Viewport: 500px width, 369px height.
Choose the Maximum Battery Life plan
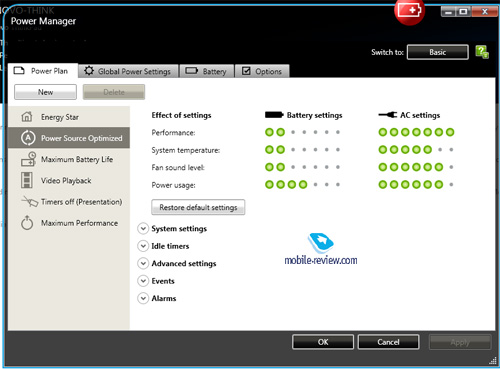(69, 159)
